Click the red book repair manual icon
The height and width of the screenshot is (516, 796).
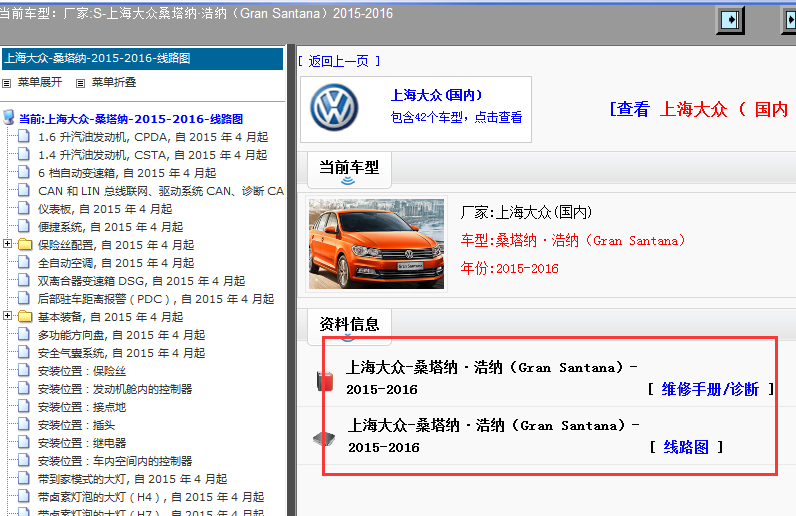[324, 380]
